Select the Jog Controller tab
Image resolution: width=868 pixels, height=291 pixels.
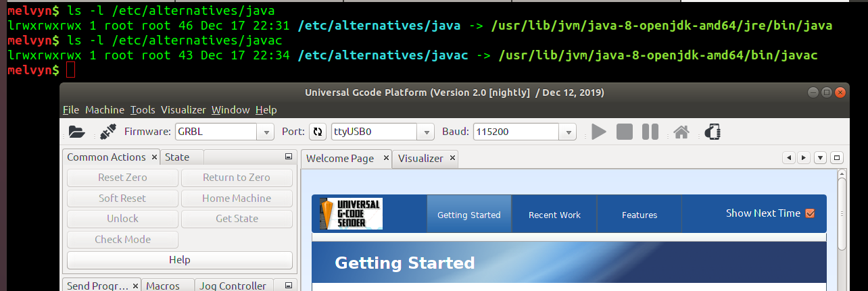[233, 286]
